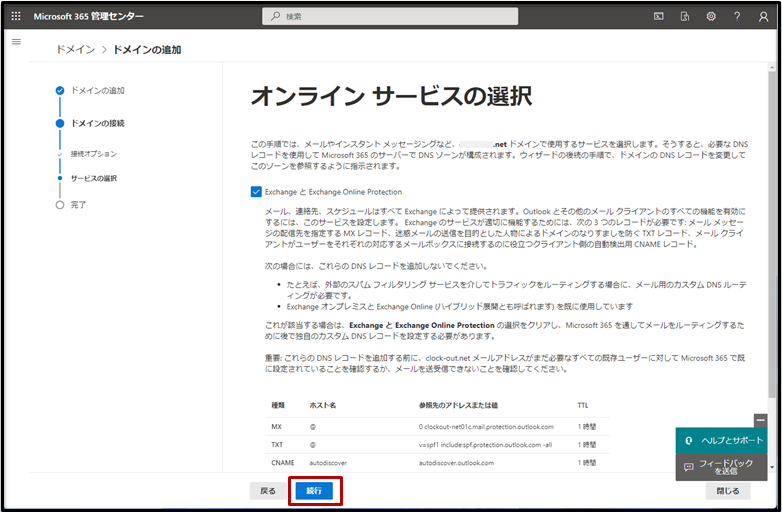The width and height of the screenshot is (782, 512).
Task: Click the 戻る button
Action: tap(268, 491)
